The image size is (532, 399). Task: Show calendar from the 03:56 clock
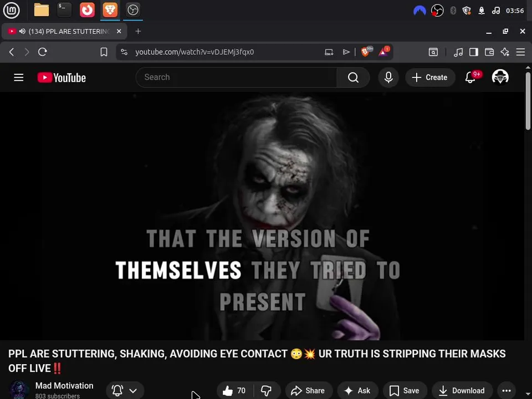coord(515,11)
